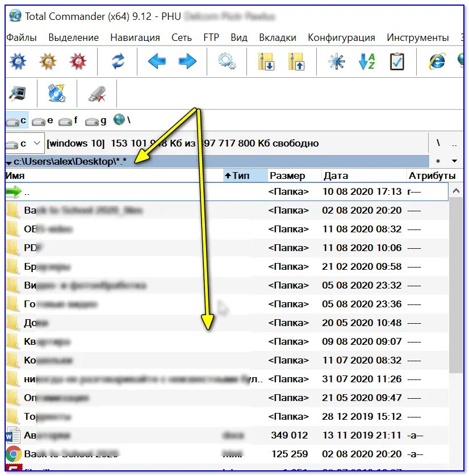This screenshot has height=476, width=469.
Task: Open the Инструменты menu
Action: coord(418,37)
